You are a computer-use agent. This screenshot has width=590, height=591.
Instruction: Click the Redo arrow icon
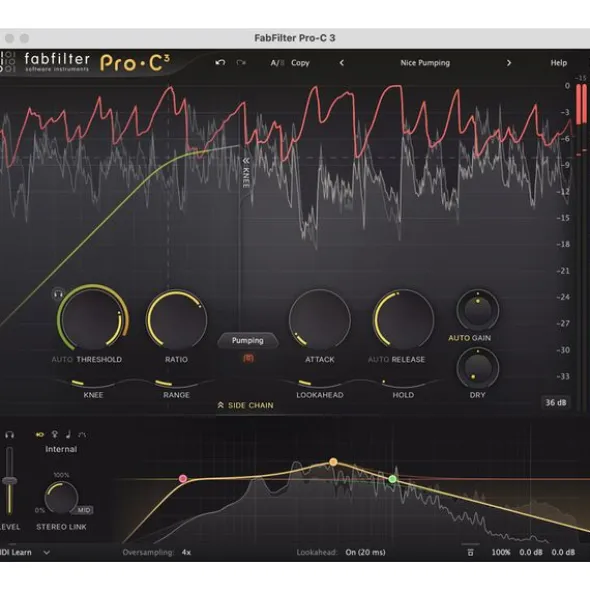coord(241,63)
